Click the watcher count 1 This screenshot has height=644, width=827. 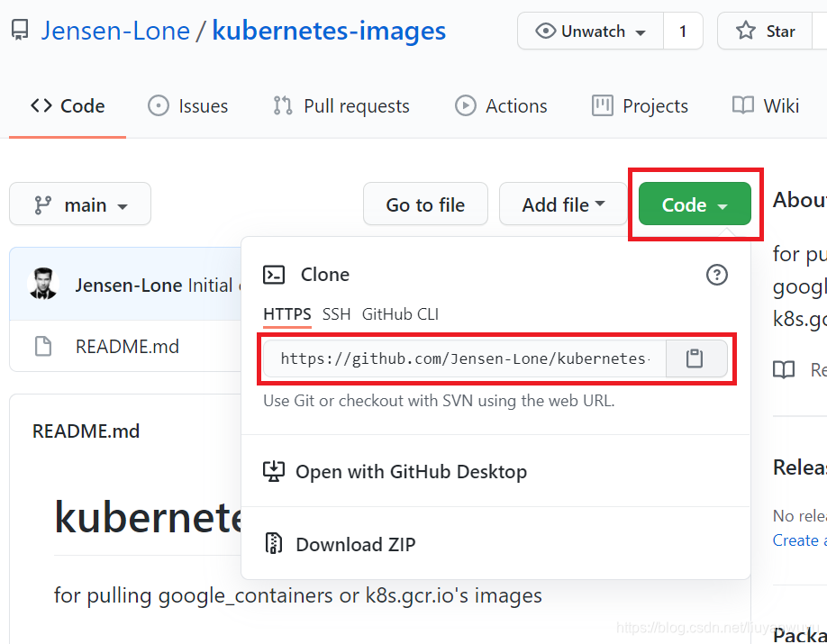click(x=683, y=32)
